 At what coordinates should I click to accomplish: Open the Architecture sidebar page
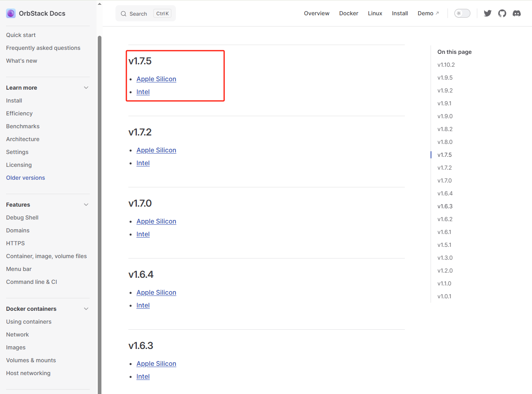[x=23, y=139]
